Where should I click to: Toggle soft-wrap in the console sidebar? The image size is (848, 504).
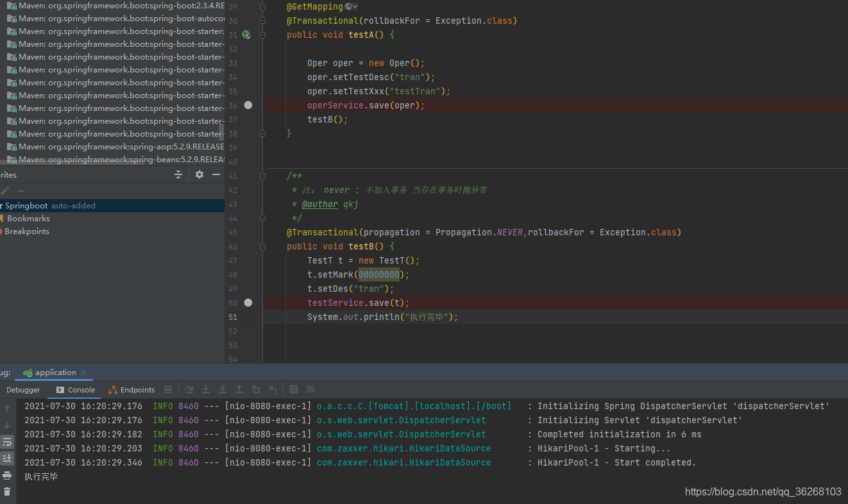click(7, 442)
